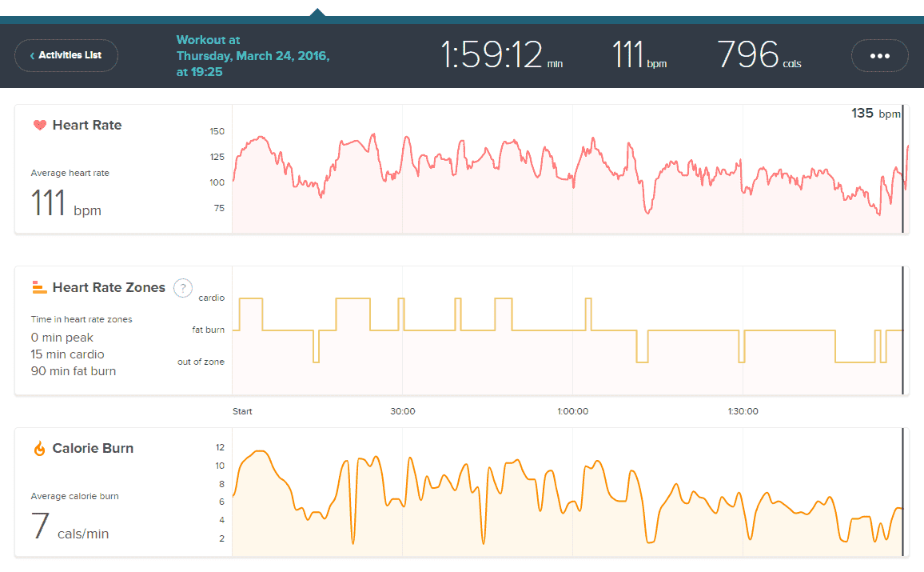Open the three-dot more options menu
Viewport: 924px width, 572px height.
(x=879, y=56)
